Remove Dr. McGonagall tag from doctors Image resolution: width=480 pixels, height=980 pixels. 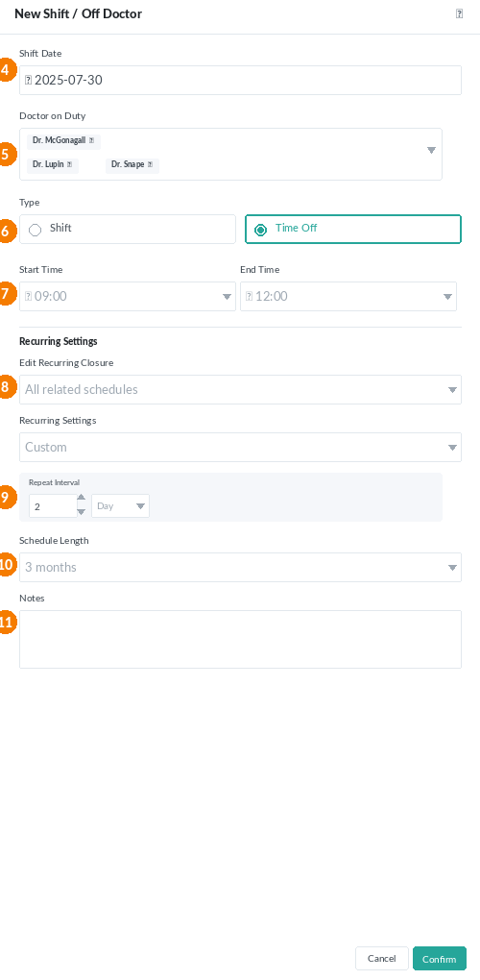pos(92,140)
